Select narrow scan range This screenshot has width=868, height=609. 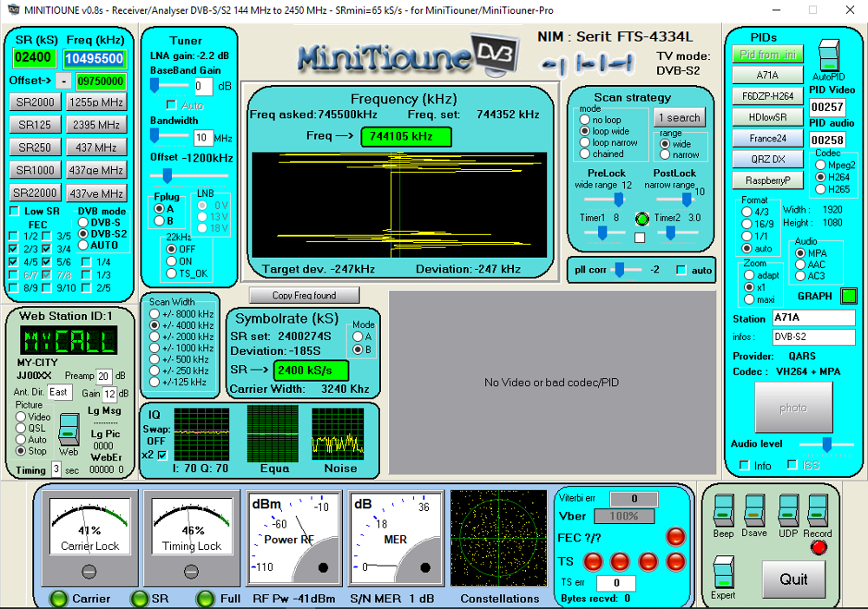click(665, 155)
